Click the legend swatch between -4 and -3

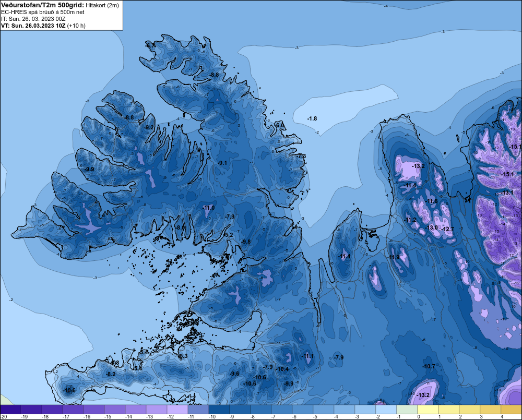(344, 409)
